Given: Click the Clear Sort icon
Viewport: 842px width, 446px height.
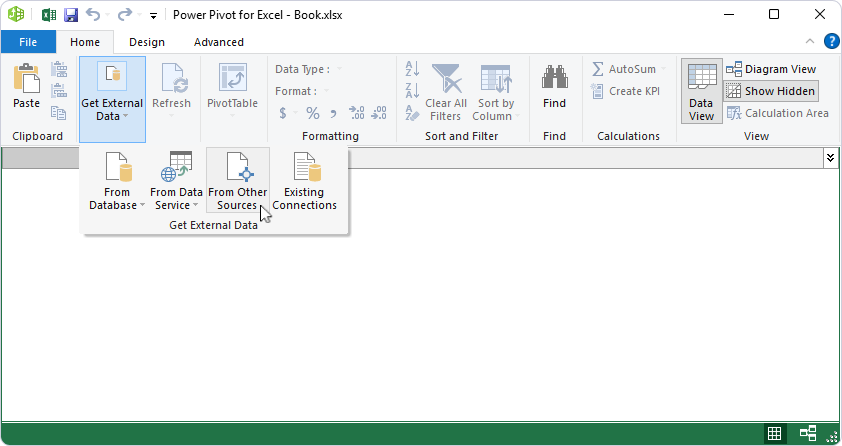Looking at the screenshot, I should click(412, 113).
